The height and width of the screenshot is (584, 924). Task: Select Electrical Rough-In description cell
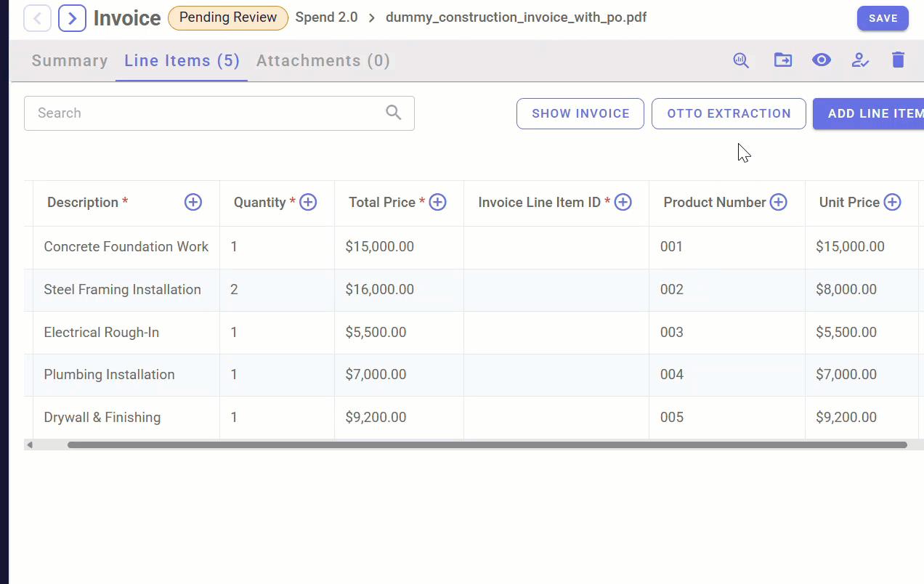coord(126,333)
